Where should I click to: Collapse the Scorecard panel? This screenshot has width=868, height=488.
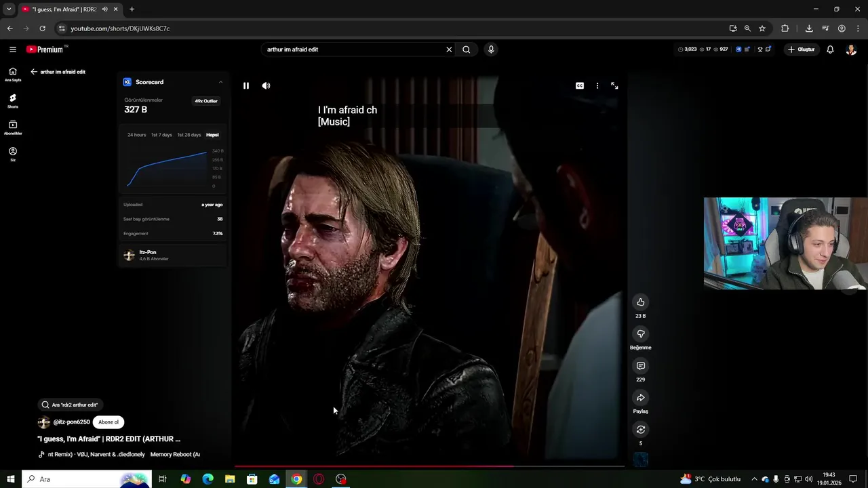(220, 82)
